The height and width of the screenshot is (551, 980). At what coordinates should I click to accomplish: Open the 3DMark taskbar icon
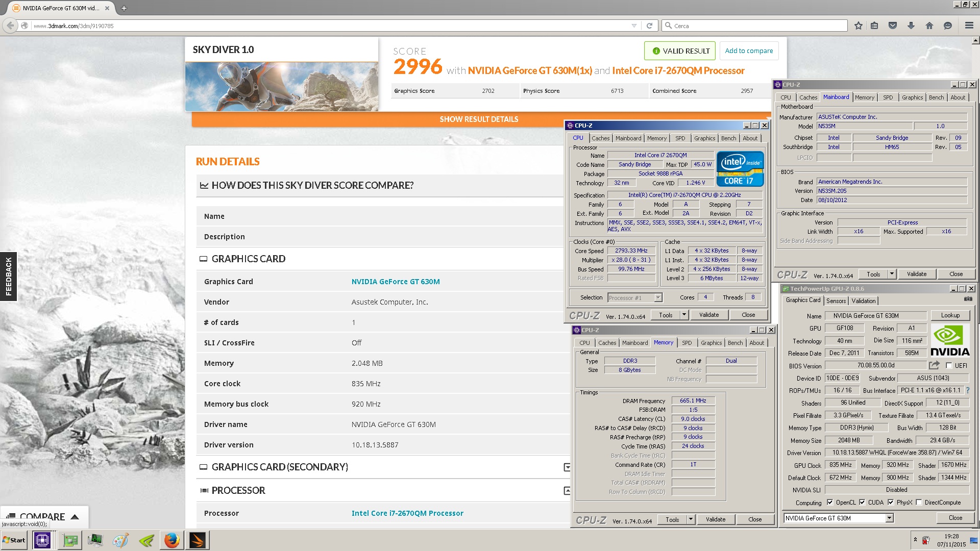(x=198, y=540)
